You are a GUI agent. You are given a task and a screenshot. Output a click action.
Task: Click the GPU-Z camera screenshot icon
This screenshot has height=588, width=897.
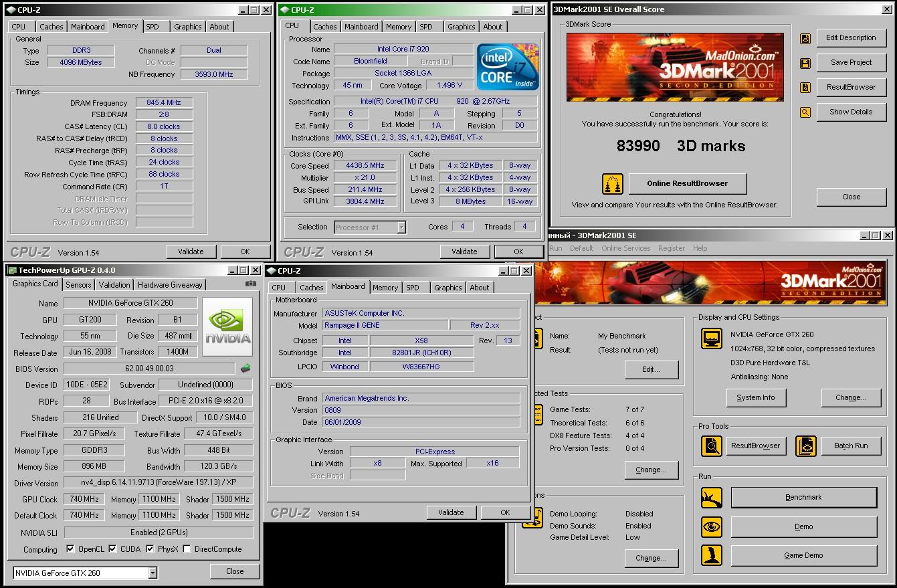click(x=250, y=284)
